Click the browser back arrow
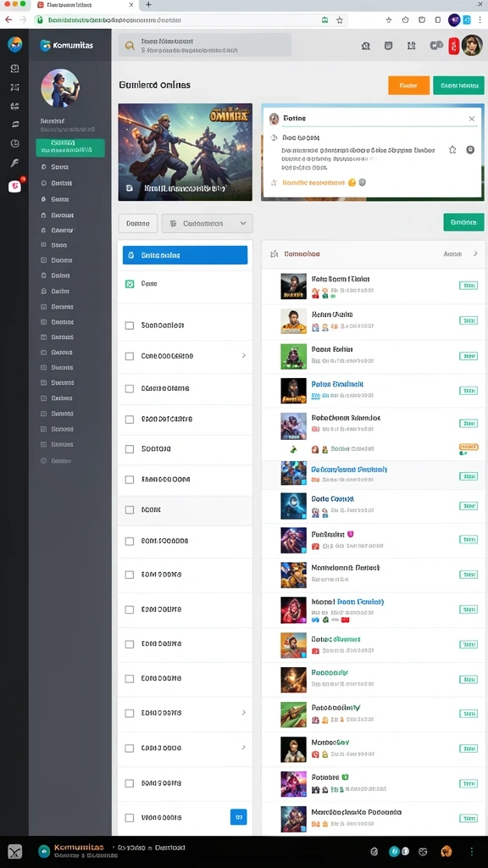The height and width of the screenshot is (868, 488). coord(8,19)
